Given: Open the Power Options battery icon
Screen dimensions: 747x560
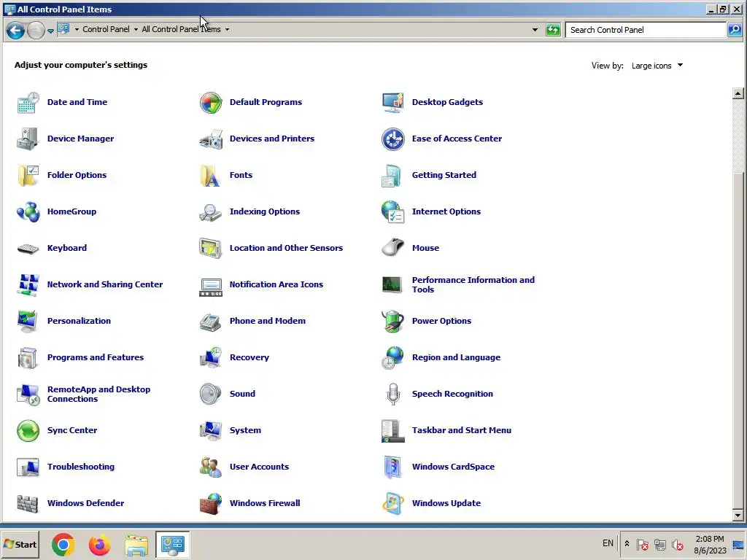Looking at the screenshot, I should (393, 321).
